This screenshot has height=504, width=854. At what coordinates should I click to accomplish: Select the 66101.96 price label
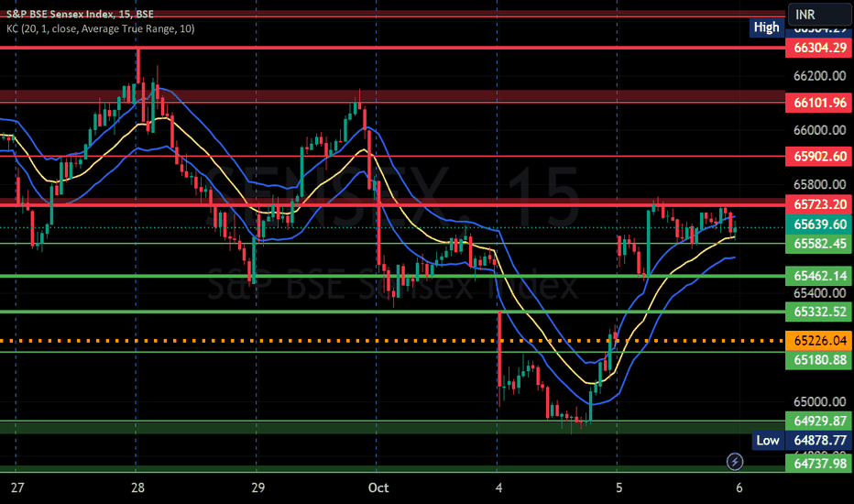coord(820,103)
